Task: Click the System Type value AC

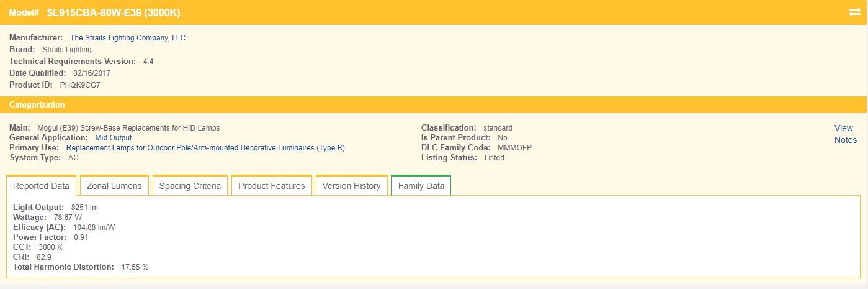Action: [x=73, y=158]
